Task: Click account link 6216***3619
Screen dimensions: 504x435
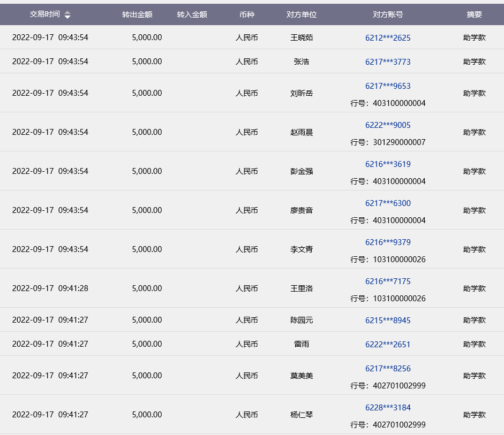Action: [388, 164]
